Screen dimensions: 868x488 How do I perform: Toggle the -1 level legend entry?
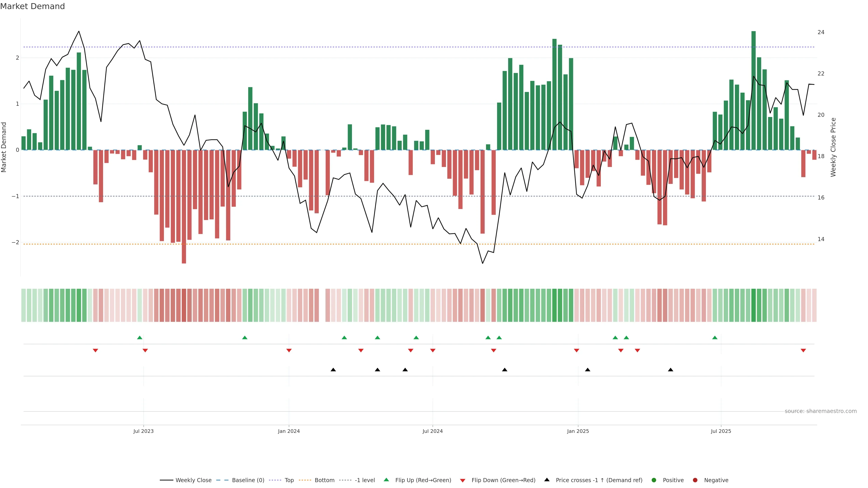365,480
